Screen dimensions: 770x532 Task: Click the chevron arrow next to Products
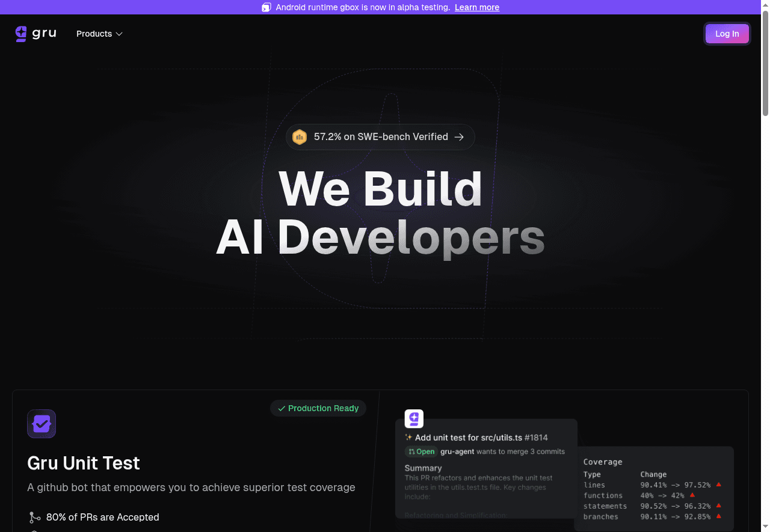click(x=119, y=34)
